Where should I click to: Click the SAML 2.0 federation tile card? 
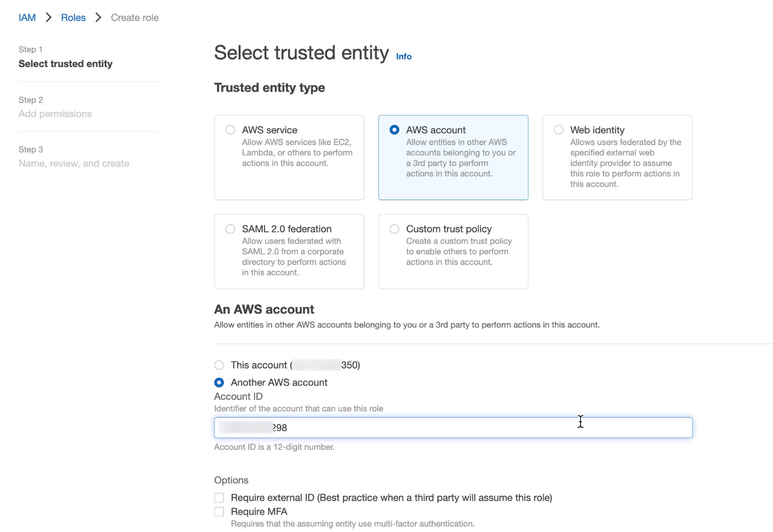point(289,251)
